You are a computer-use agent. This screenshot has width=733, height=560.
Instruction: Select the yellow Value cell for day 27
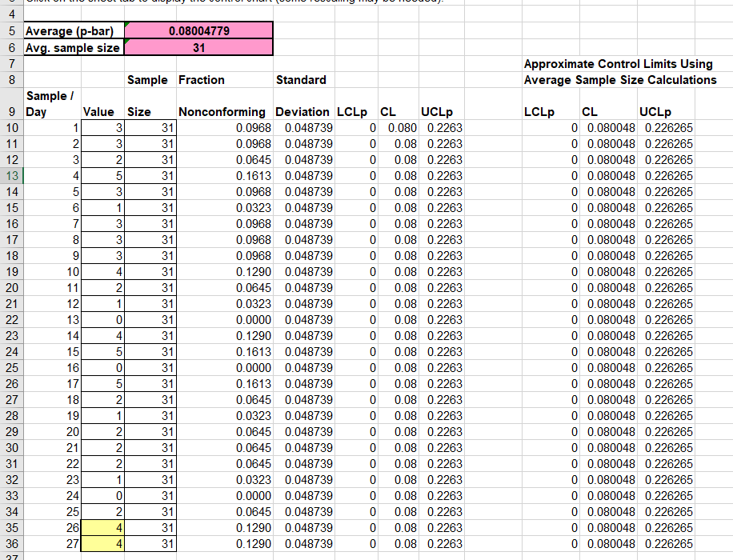[x=104, y=544]
